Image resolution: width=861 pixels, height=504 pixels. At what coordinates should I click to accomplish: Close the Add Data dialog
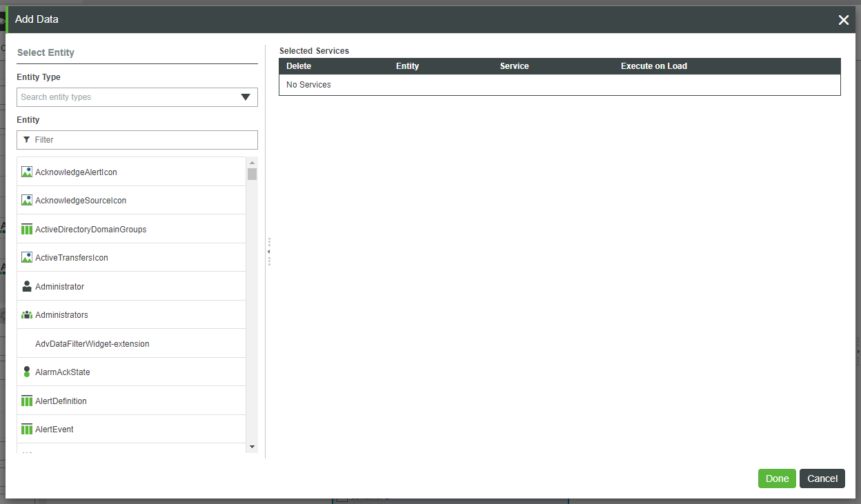[843, 20]
